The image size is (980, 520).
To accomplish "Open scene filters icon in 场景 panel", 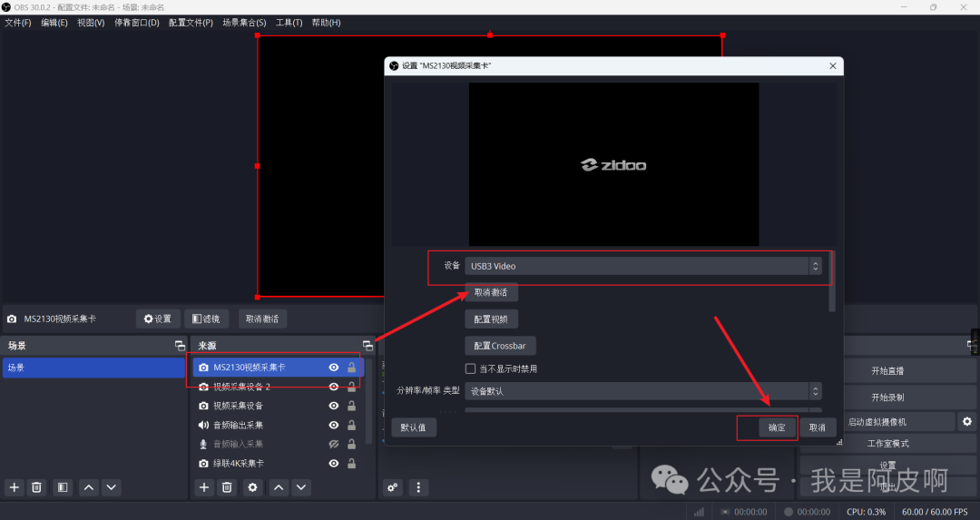I will tap(63, 487).
